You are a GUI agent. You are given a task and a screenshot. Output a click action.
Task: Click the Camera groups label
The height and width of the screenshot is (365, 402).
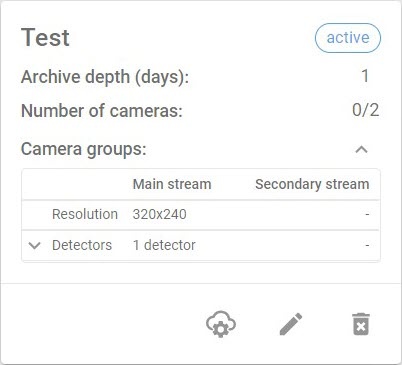click(84, 149)
